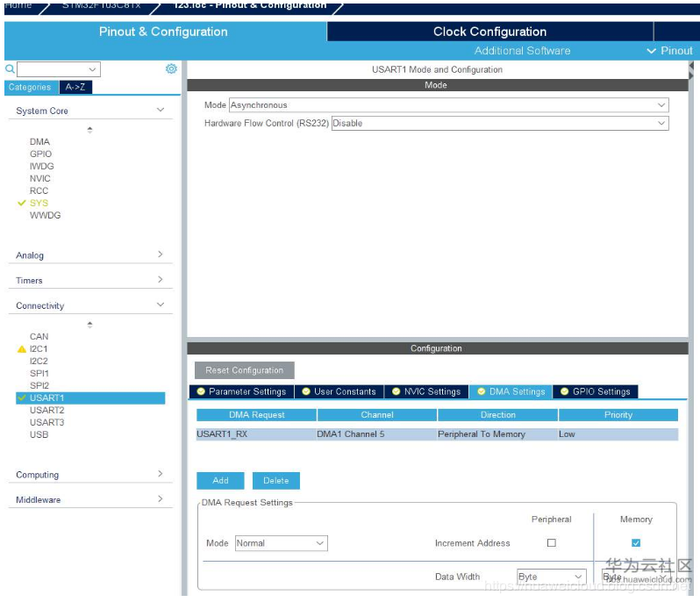Select USART3 under Connectivity
This screenshot has width=700, height=602.
[46, 422]
